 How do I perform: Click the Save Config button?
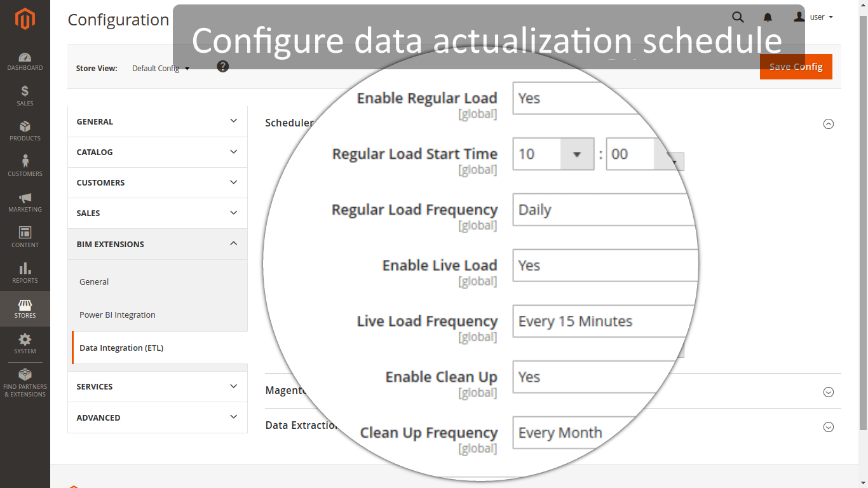[x=796, y=66]
